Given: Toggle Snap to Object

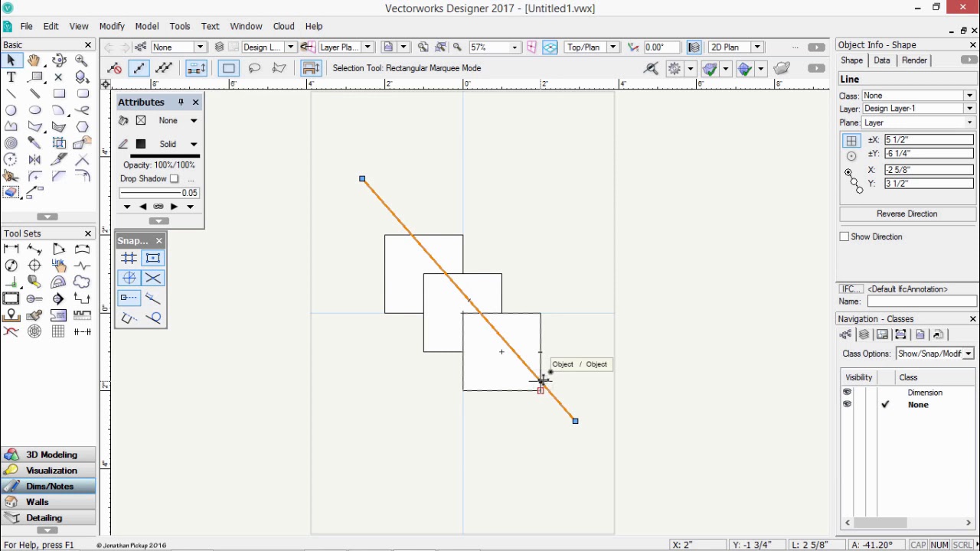Looking at the screenshot, I should (153, 258).
